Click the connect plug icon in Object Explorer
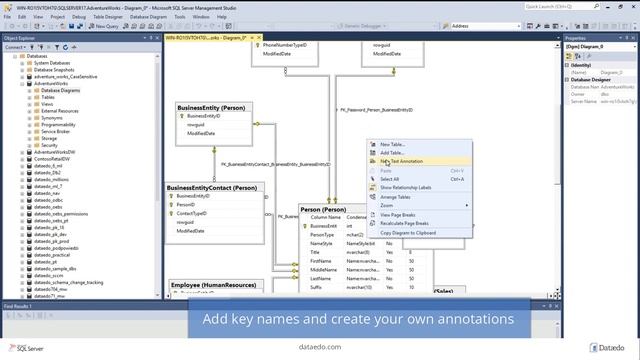Viewport: 640px width, 360px height. coord(32,47)
